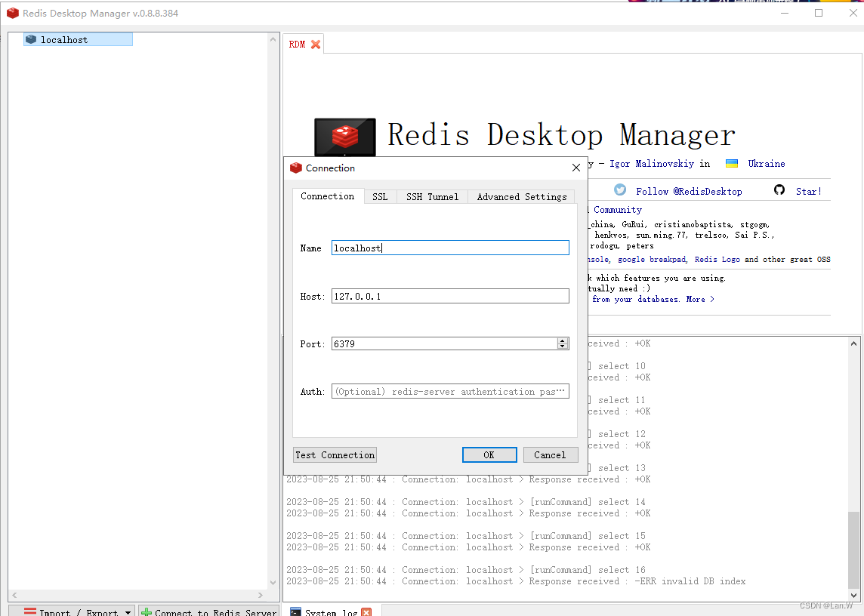Viewport: 864px width, 616px height.
Task: Click the System log terminal icon
Action: tap(295, 612)
